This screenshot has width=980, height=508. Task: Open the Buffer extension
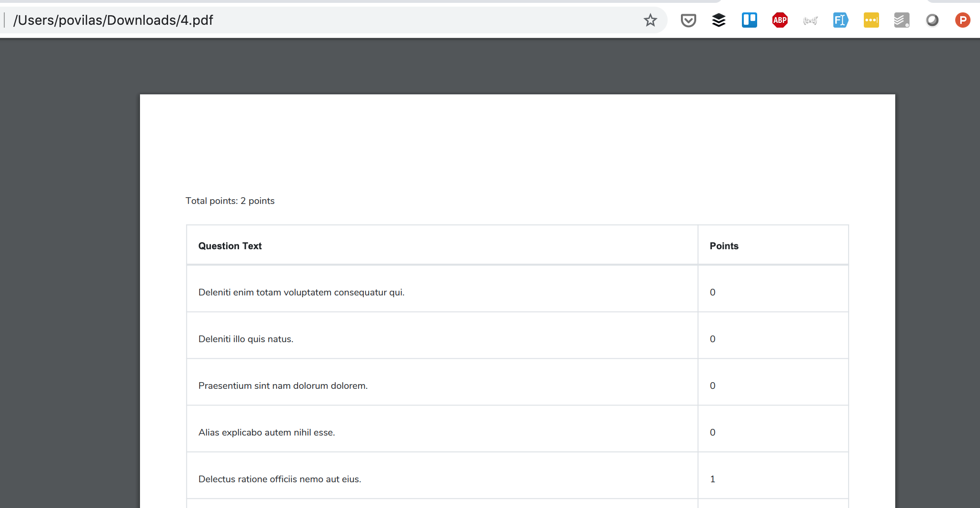(718, 20)
